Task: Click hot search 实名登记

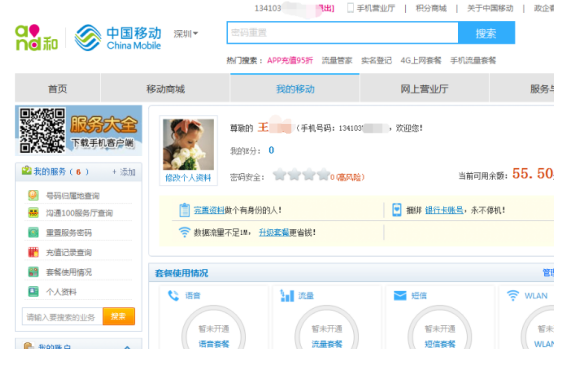Action: click(376, 60)
